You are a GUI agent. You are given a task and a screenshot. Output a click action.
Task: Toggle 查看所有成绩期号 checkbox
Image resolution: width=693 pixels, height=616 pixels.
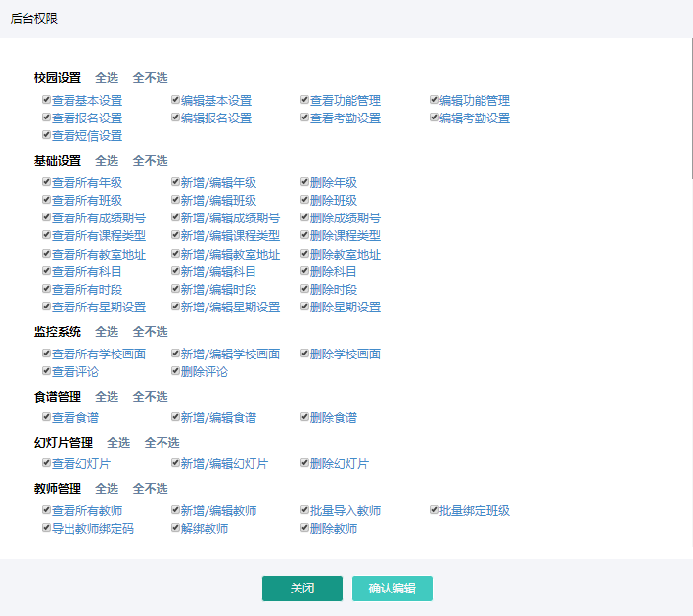click(46, 217)
